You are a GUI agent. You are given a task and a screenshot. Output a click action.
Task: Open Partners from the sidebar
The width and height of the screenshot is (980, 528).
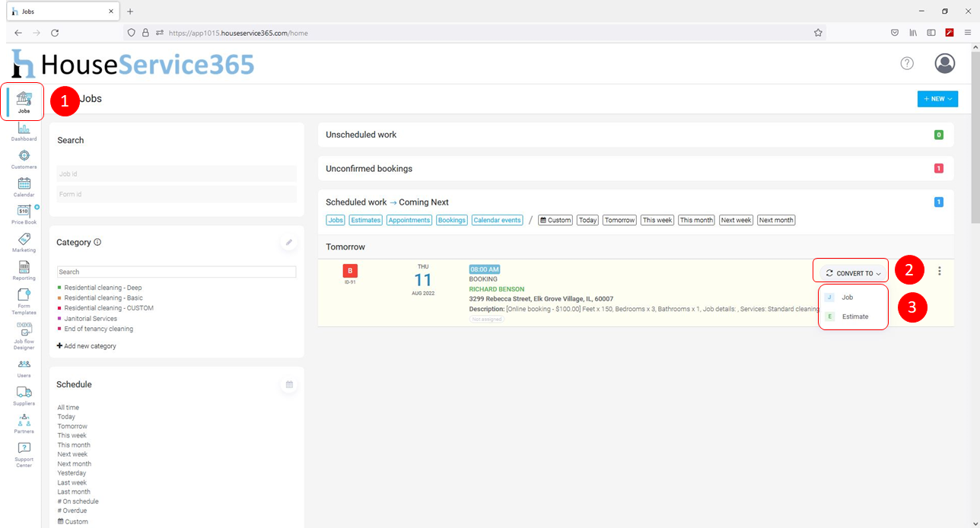click(x=24, y=424)
